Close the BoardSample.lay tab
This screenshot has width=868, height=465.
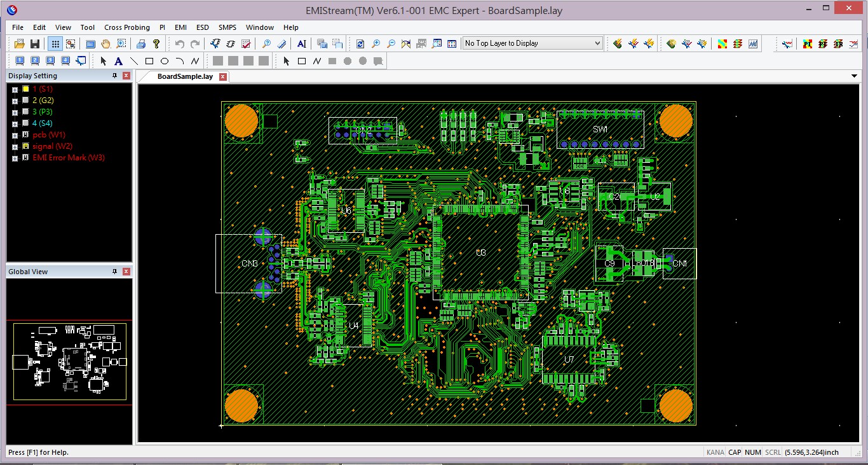(x=223, y=77)
